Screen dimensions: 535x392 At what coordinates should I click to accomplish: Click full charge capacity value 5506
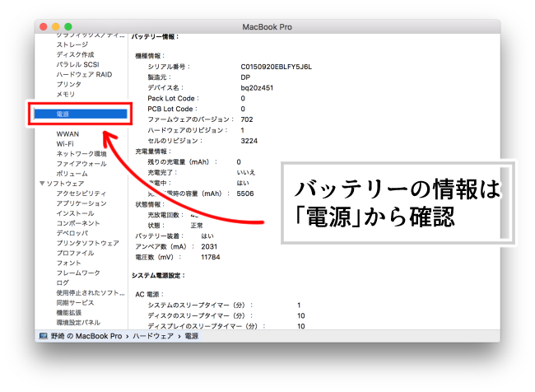pyautogui.click(x=245, y=194)
